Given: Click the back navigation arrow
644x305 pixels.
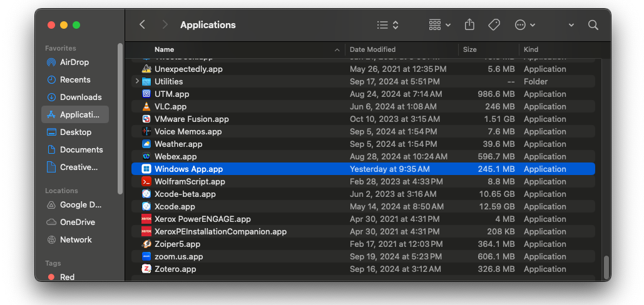Looking at the screenshot, I should pos(143,25).
